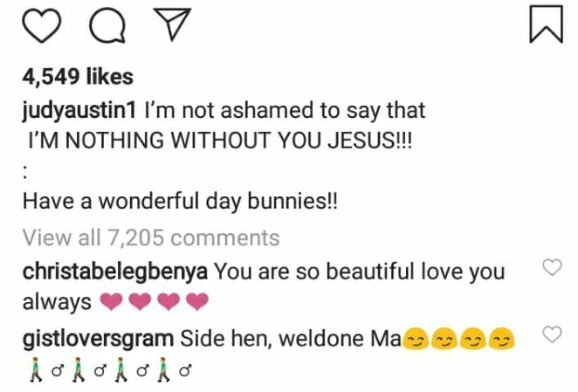Click the 'I'M NOTHING WITHOUT YOU JESUS!!!' caption line

pos(220,141)
